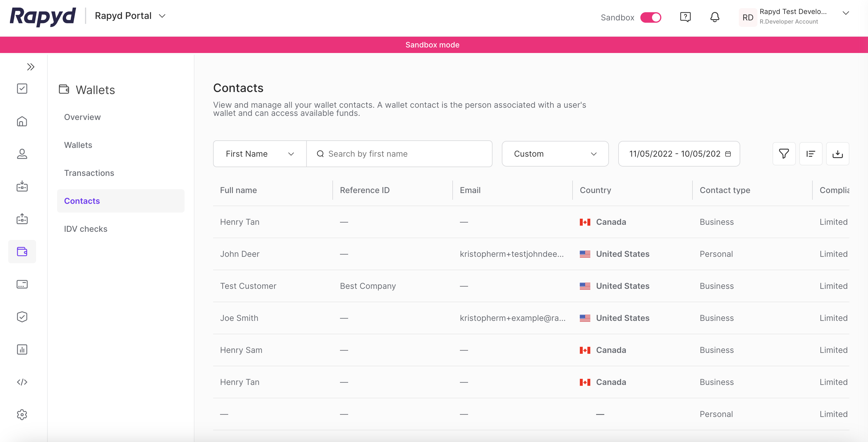Expand the account menu chevron
This screenshot has width=868, height=442.
[x=845, y=13]
